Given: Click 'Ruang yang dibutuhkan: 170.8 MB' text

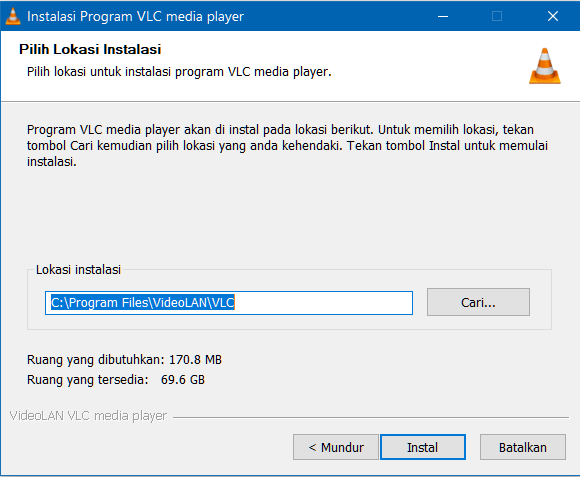Looking at the screenshot, I should click(x=124, y=360).
